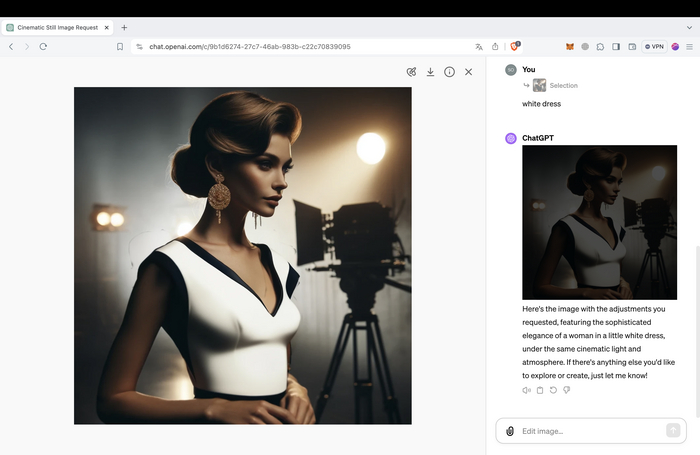This screenshot has width=700, height=455.
Task: Toggle the browser sidebar panel
Action: click(616, 46)
